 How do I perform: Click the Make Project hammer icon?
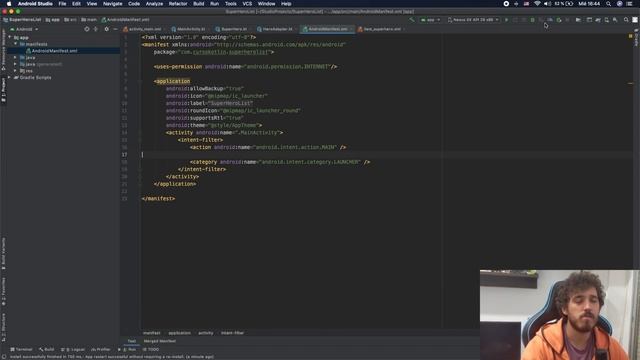[412, 20]
